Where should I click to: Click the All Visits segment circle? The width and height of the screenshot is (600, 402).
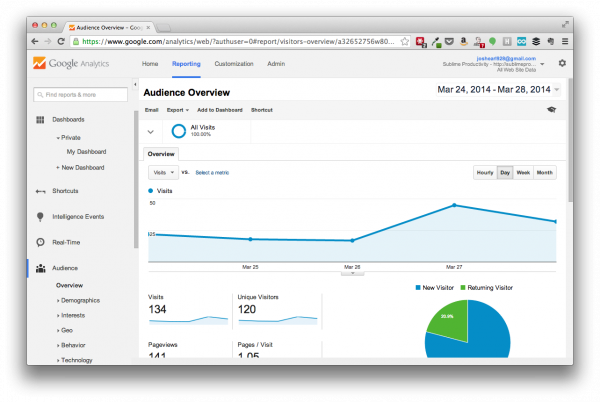pyautogui.click(x=178, y=131)
